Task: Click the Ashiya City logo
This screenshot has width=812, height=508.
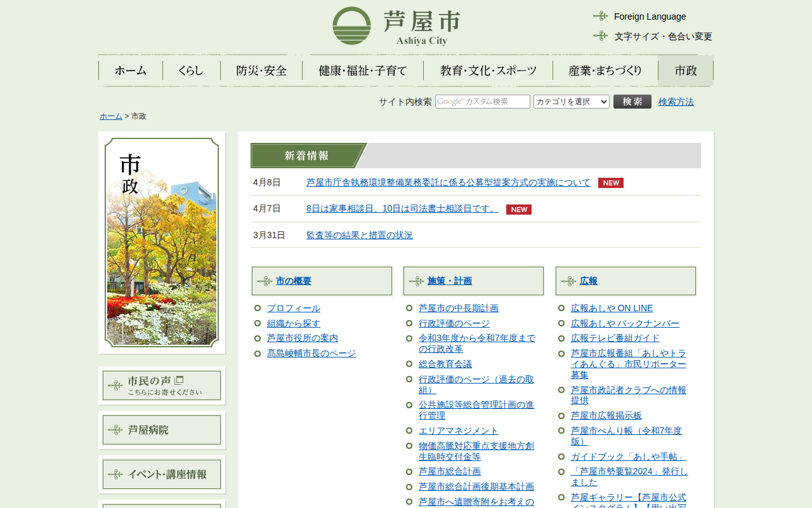Action: (396, 26)
